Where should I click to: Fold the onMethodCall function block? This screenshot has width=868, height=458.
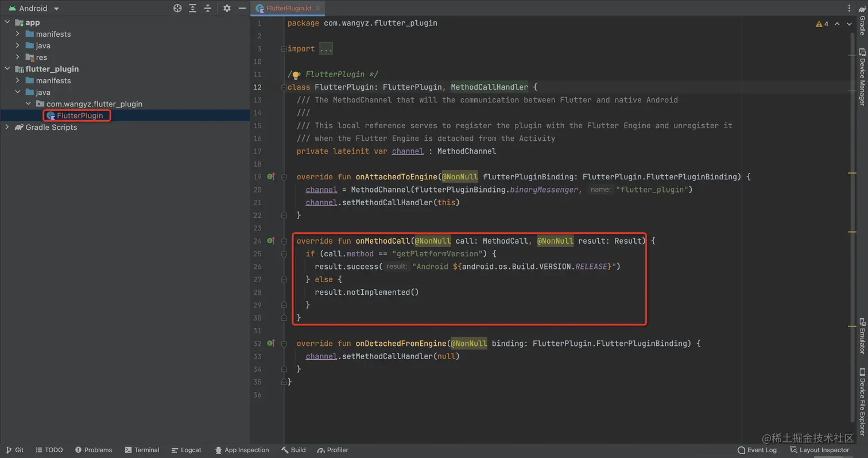coord(284,241)
